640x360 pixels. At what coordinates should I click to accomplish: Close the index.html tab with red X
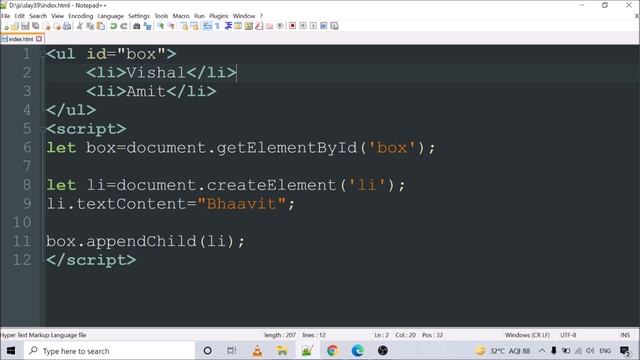39,39
